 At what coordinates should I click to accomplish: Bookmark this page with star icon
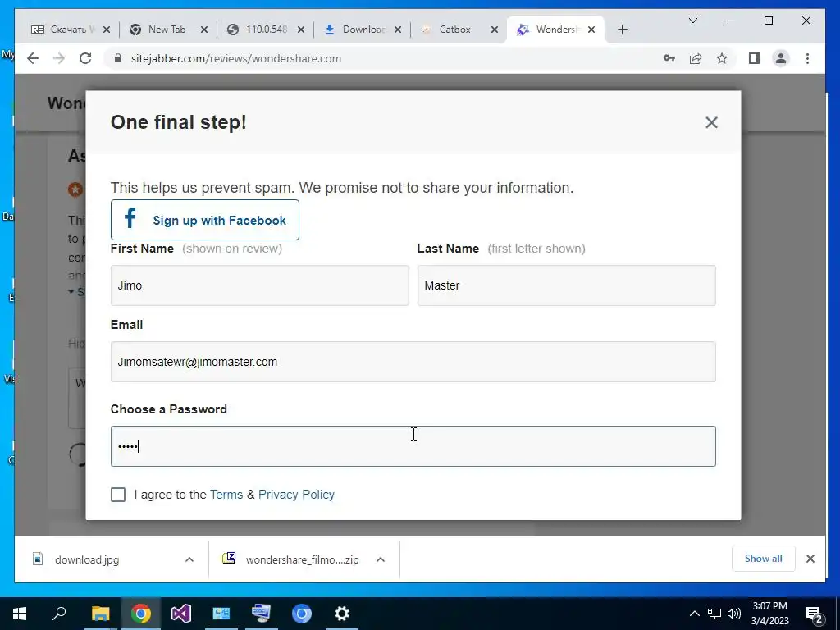(x=722, y=58)
